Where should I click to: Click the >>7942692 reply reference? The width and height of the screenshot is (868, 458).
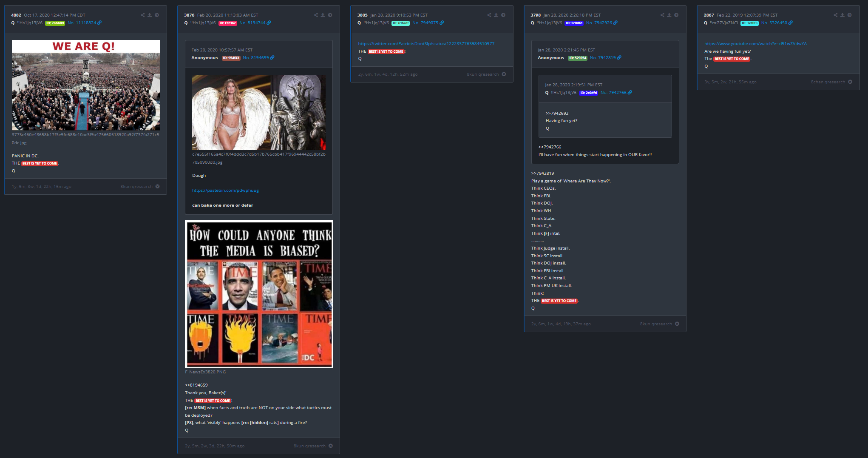557,114
